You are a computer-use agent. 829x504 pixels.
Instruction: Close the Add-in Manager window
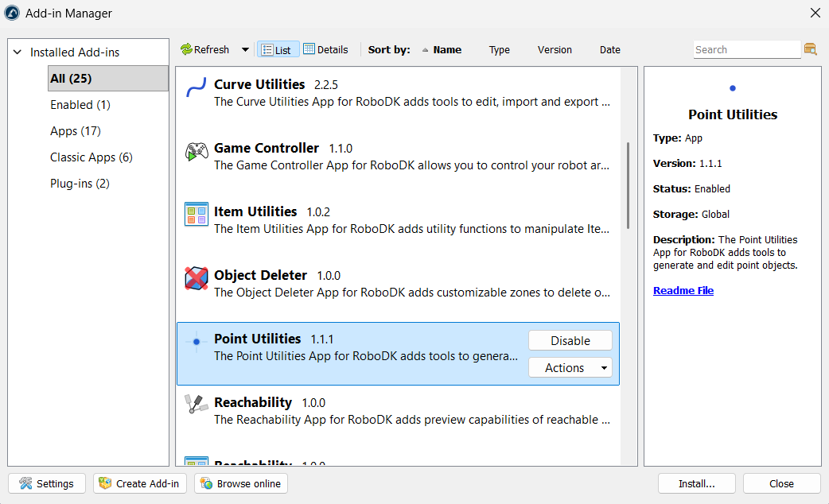click(815, 13)
